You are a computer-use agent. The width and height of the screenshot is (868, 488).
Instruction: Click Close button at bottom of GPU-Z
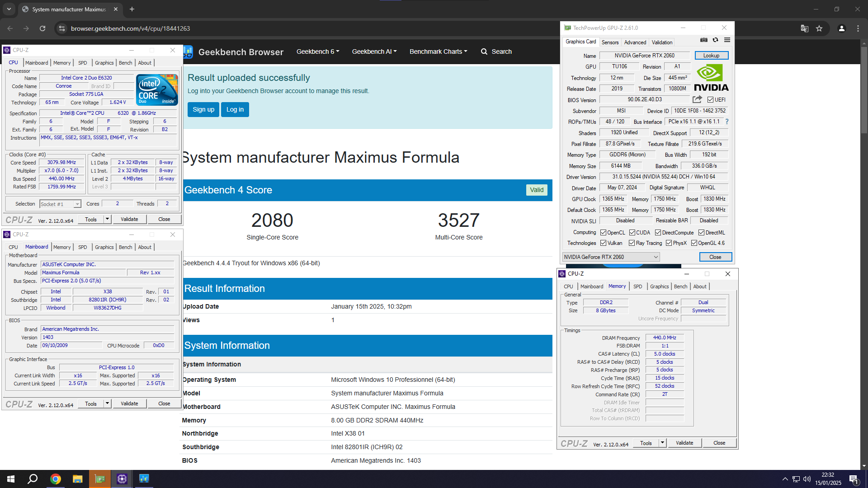(715, 257)
